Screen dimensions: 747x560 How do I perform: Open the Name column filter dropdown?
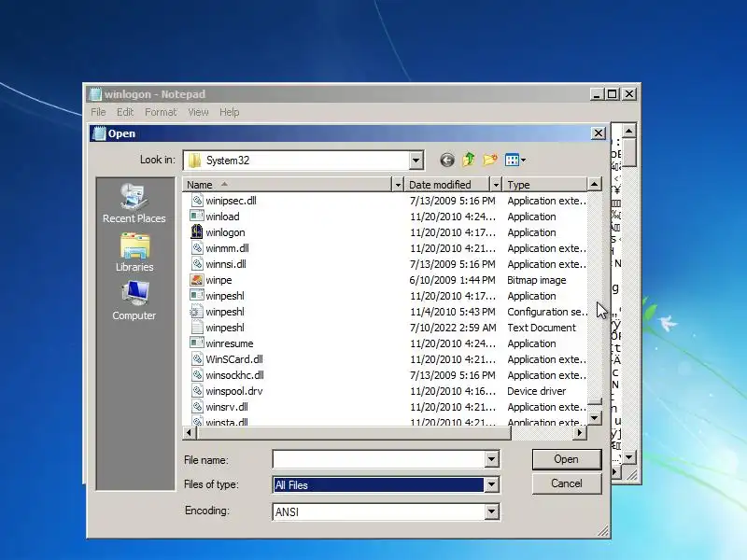(x=398, y=184)
